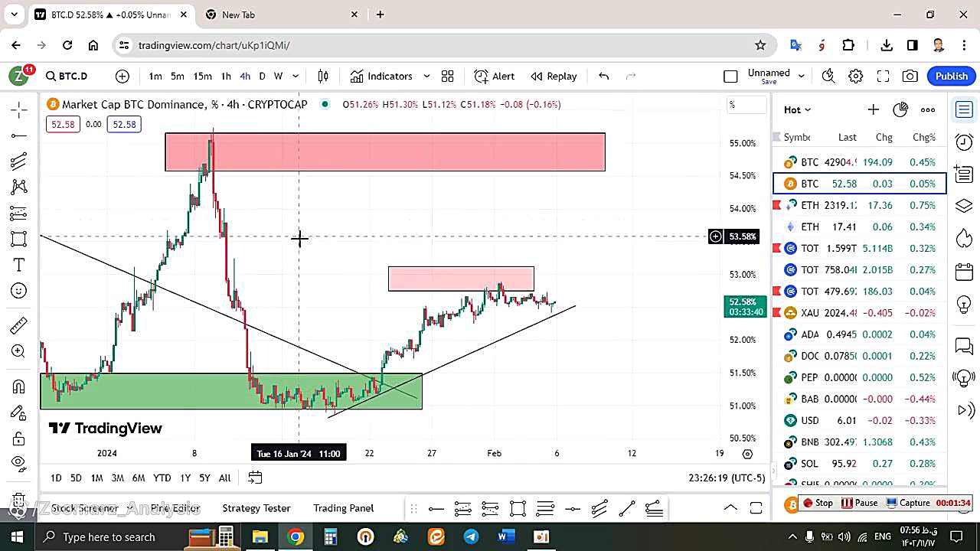
Task: Open the chat bubbles icon
Action: pos(964,346)
